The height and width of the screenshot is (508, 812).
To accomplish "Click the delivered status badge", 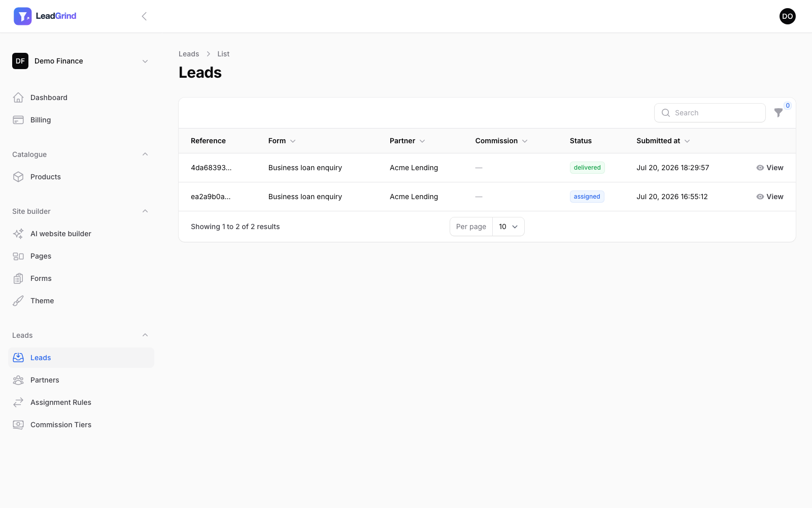I will click(587, 168).
